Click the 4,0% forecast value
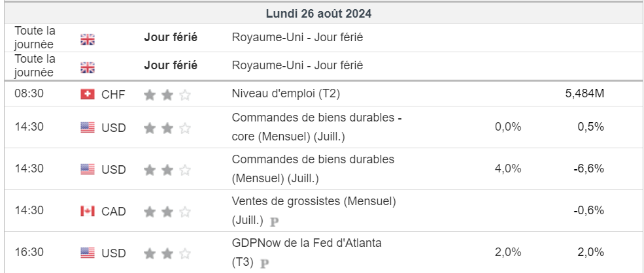 click(508, 169)
